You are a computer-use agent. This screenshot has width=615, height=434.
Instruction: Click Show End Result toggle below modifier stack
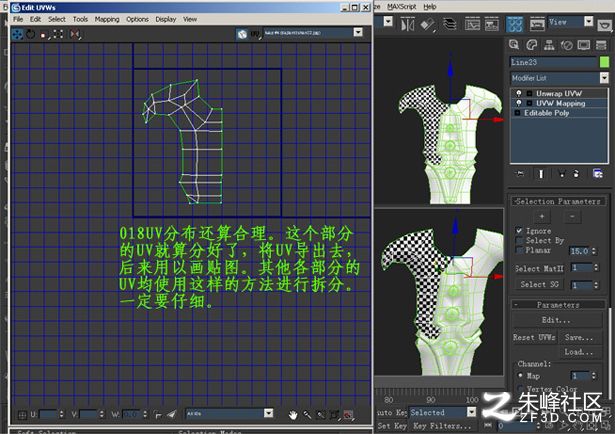point(541,174)
